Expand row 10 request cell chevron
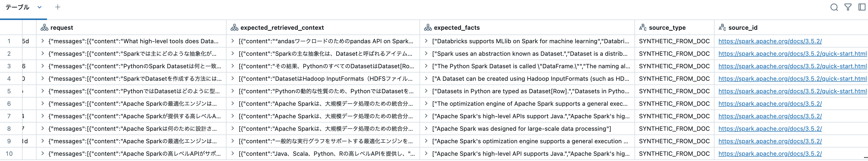Viewport: 868px width, 161px height. tap(42, 153)
